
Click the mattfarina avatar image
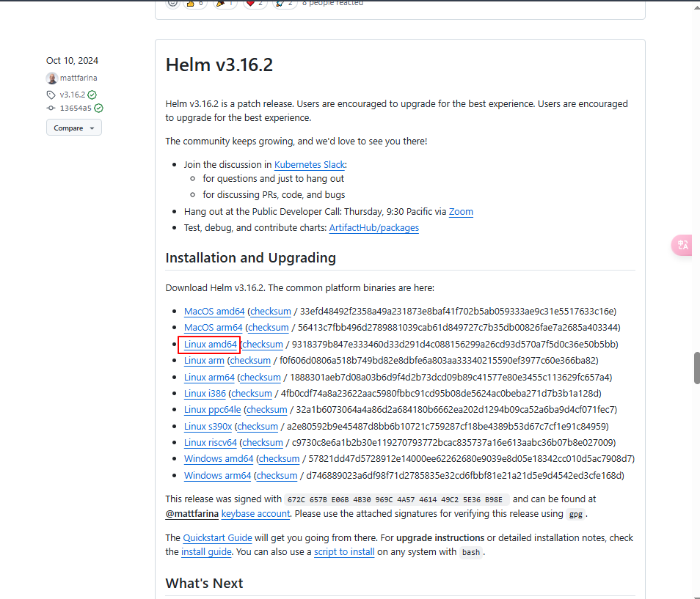[x=52, y=78]
